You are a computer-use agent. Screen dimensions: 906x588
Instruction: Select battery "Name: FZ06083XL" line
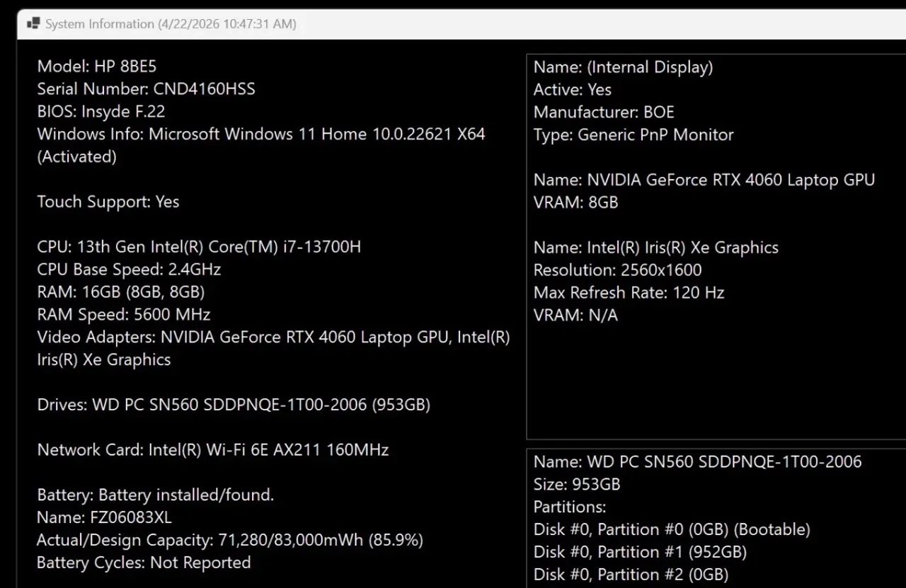point(104,518)
